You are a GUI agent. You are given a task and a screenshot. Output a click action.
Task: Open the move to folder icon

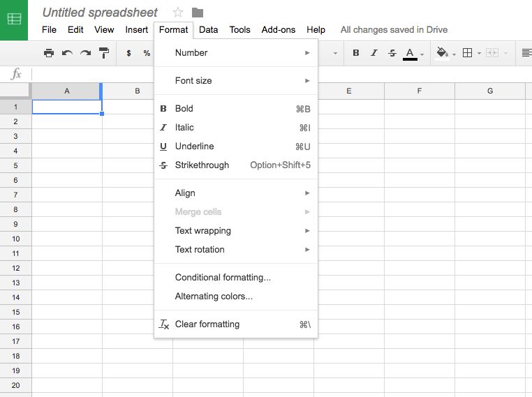click(198, 13)
